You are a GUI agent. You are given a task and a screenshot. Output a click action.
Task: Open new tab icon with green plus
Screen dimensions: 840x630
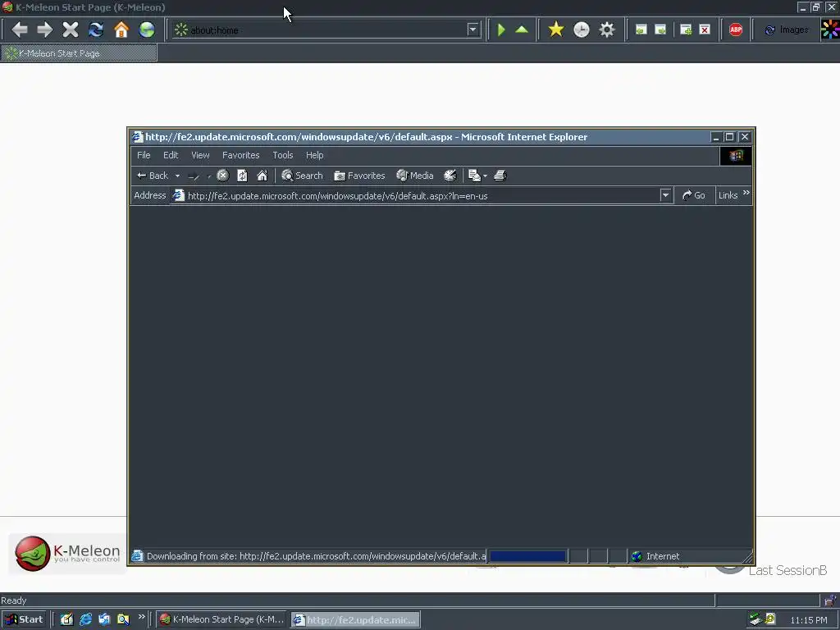pos(686,30)
